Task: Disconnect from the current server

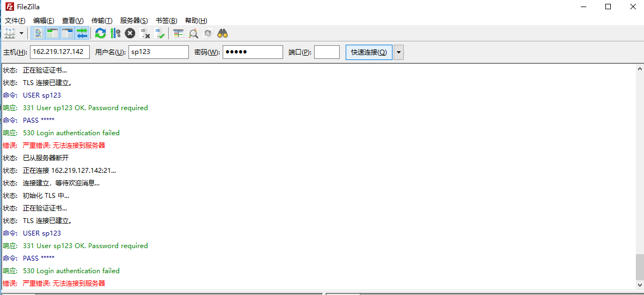Action: (x=145, y=34)
